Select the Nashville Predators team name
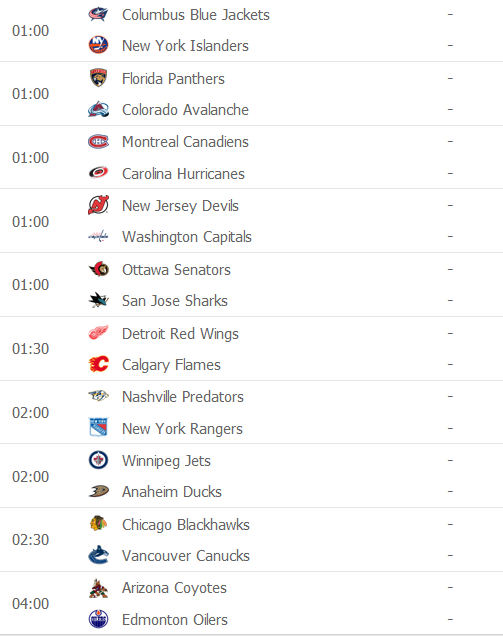The image size is (503, 636). tap(183, 397)
